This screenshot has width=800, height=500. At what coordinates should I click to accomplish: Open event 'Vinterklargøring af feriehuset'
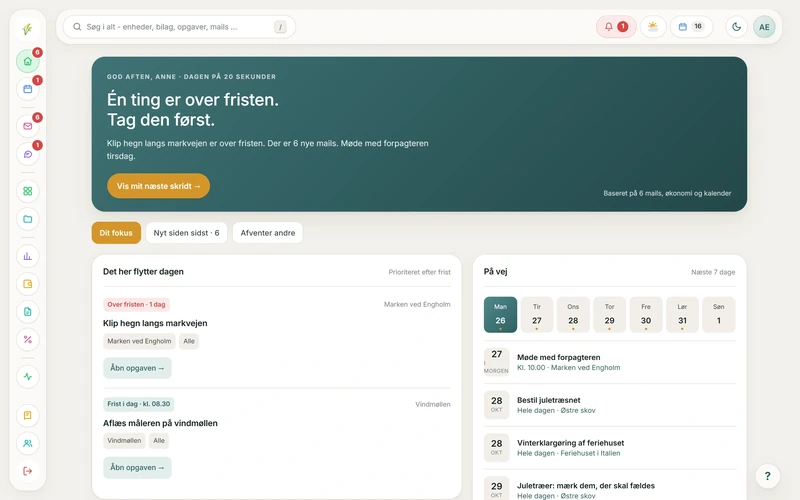click(610, 448)
